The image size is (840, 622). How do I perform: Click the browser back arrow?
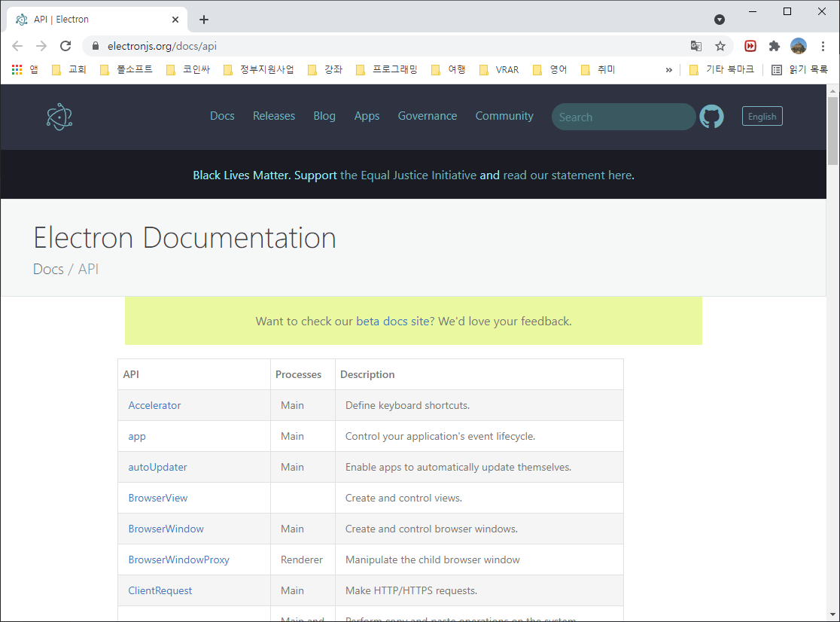coord(17,46)
